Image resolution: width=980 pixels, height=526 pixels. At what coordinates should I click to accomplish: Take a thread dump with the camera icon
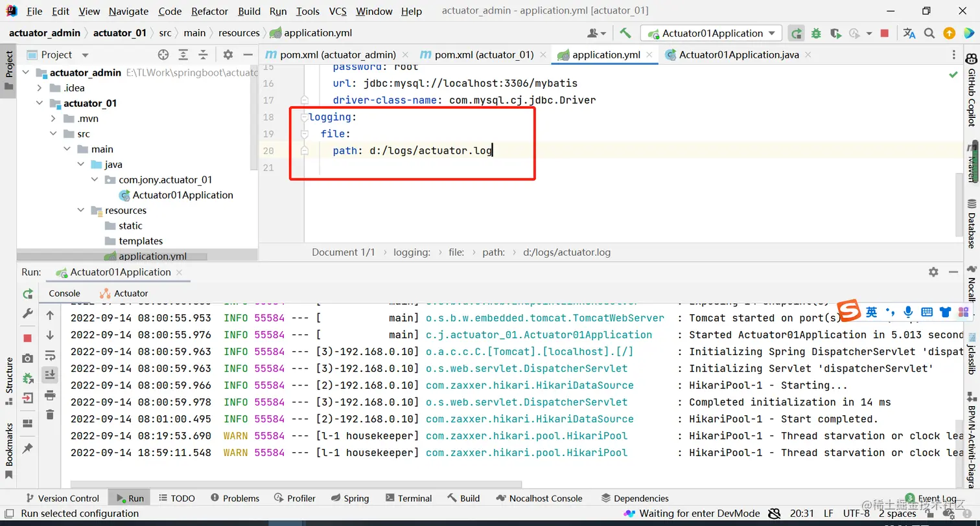28,358
